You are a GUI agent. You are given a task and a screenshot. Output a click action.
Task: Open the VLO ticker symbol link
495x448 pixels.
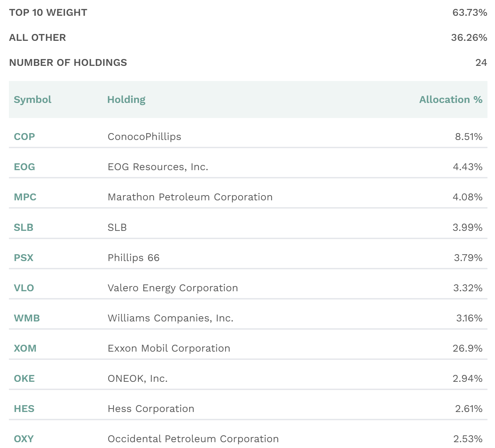coord(24,288)
